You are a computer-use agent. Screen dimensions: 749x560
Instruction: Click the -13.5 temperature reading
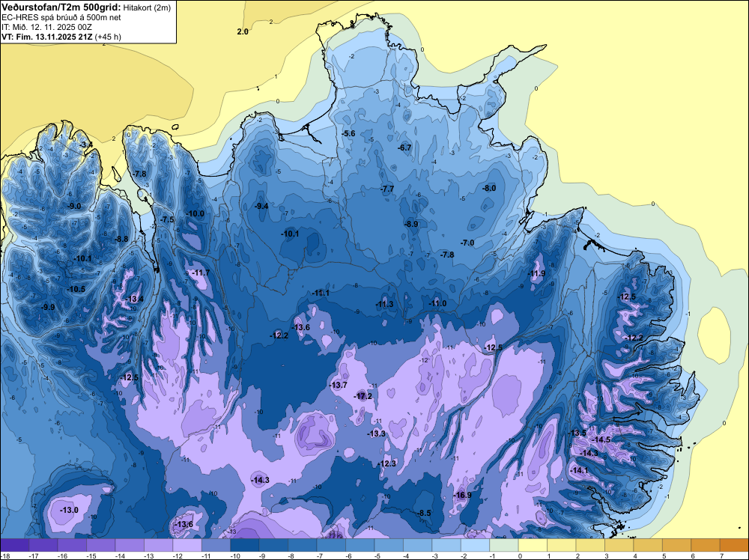coord(577,433)
